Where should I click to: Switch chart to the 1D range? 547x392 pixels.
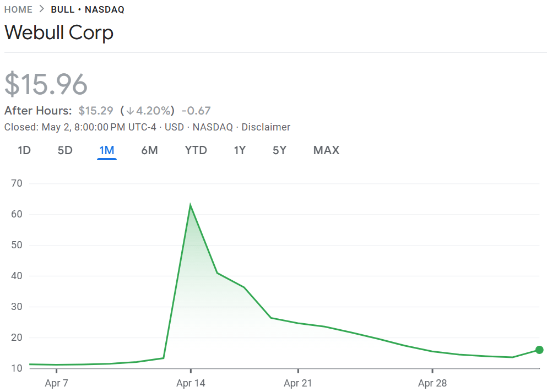[24, 150]
